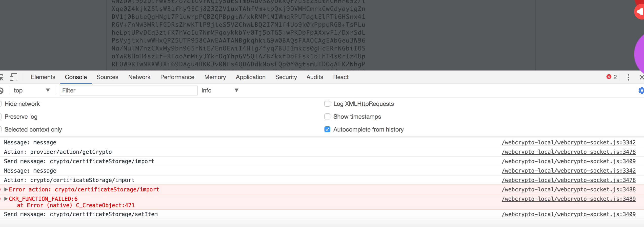Click 'Action: crypto/certificateStorage/import' log line

click(x=69, y=180)
